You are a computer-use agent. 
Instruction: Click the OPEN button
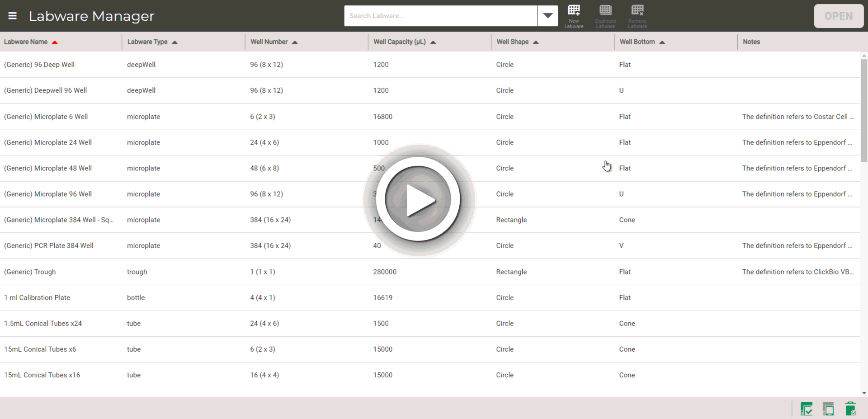pos(838,16)
